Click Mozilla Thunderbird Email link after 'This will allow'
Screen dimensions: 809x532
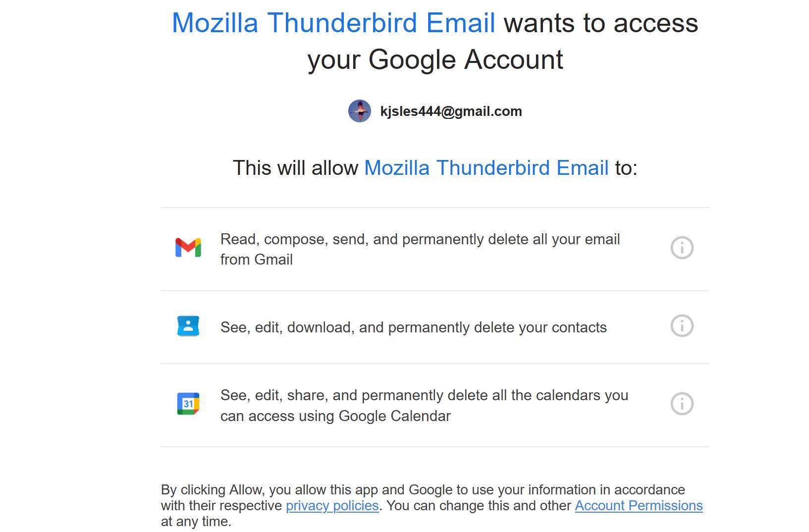pos(486,168)
